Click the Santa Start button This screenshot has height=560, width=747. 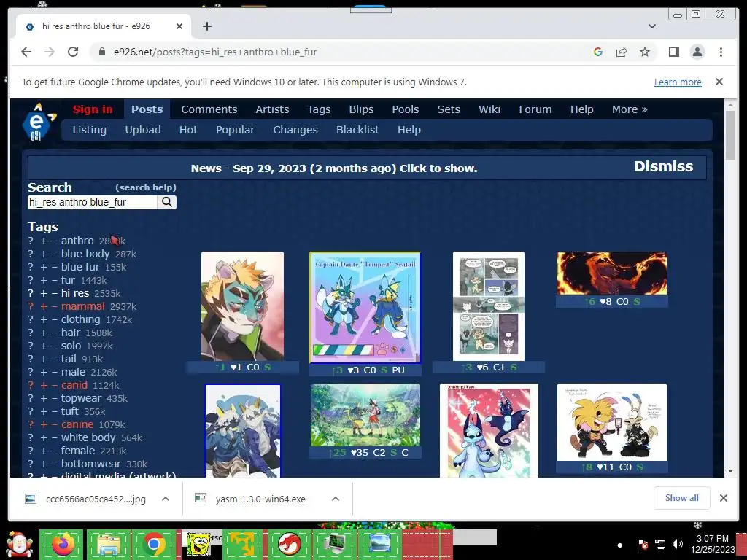pyautogui.click(x=18, y=544)
